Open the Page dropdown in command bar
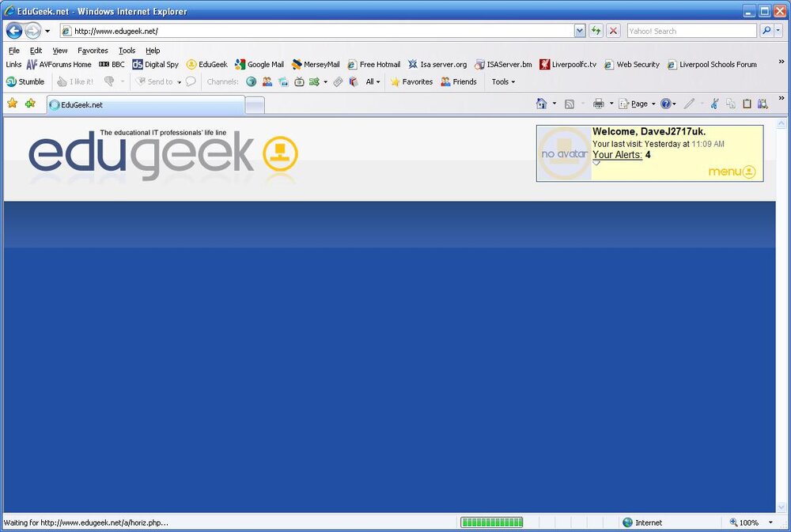Viewport: 791px width, 532px height. tap(637, 104)
